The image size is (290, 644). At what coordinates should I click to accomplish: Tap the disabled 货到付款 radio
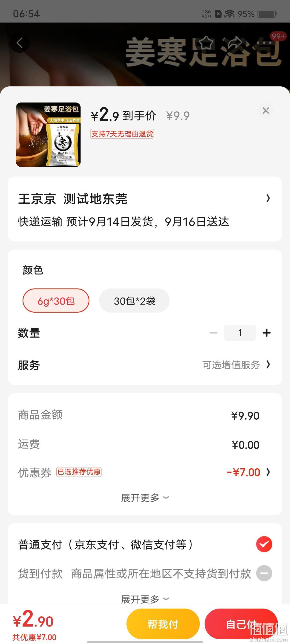click(264, 573)
